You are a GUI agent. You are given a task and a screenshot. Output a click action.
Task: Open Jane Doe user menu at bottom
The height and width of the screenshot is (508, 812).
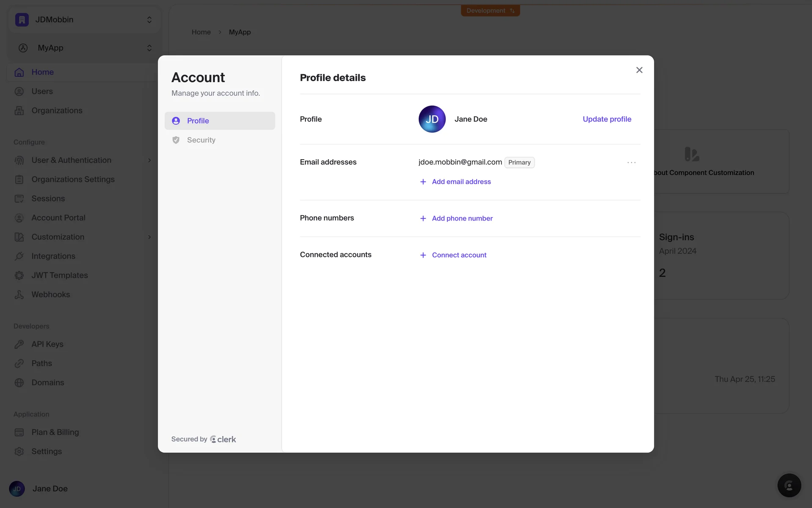pyautogui.click(x=50, y=489)
